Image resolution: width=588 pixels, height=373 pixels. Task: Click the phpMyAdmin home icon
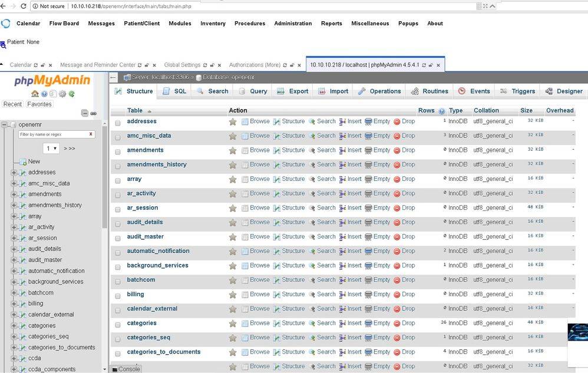[x=35, y=94]
